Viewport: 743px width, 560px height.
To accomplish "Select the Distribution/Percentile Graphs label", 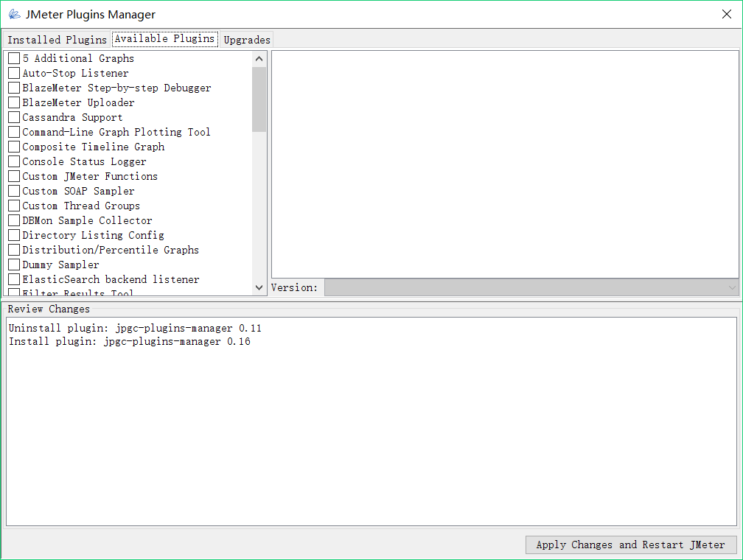I will 111,250.
